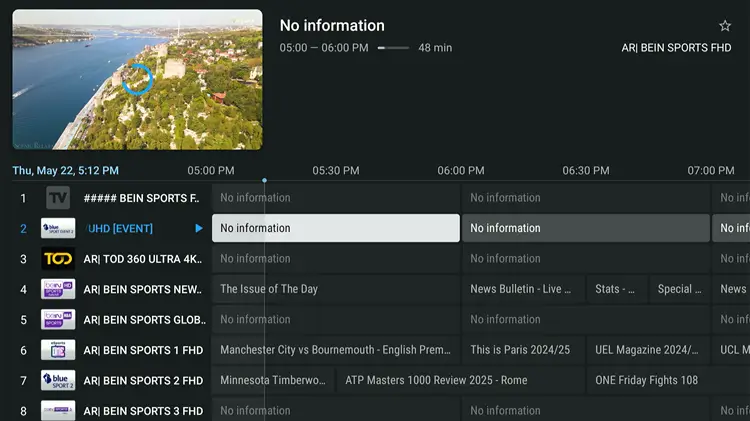Viewport: 750px width, 421px height.
Task: Jump to the 05:00 PM time marker
Action: (211, 171)
